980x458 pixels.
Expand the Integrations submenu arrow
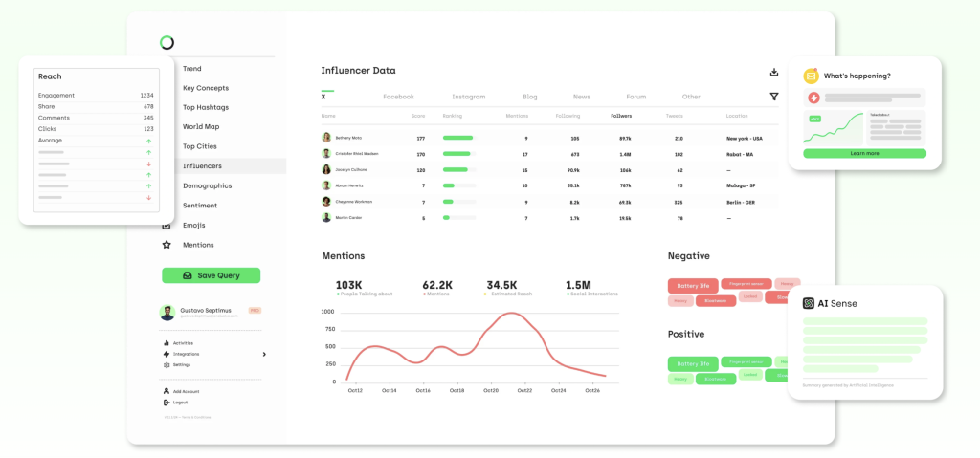pyautogui.click(x=264, y=354)
